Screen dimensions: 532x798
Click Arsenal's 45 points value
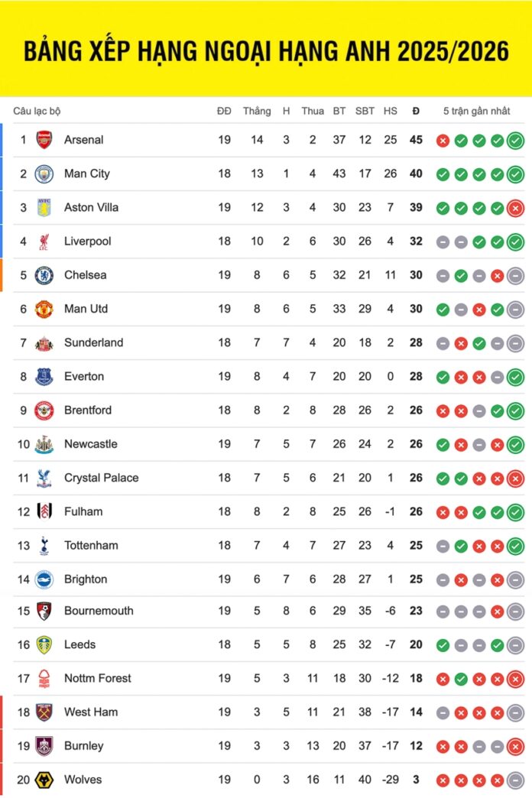[416, 140]
